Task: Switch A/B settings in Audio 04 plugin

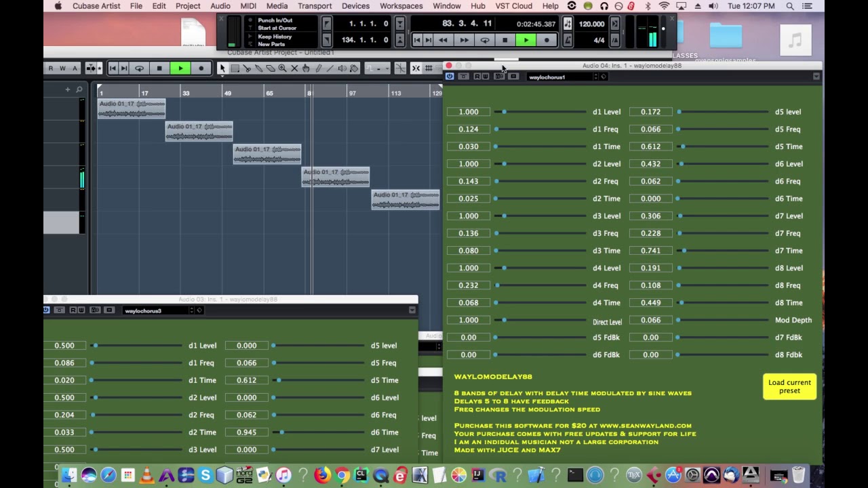Action: (x=500, y=77)
